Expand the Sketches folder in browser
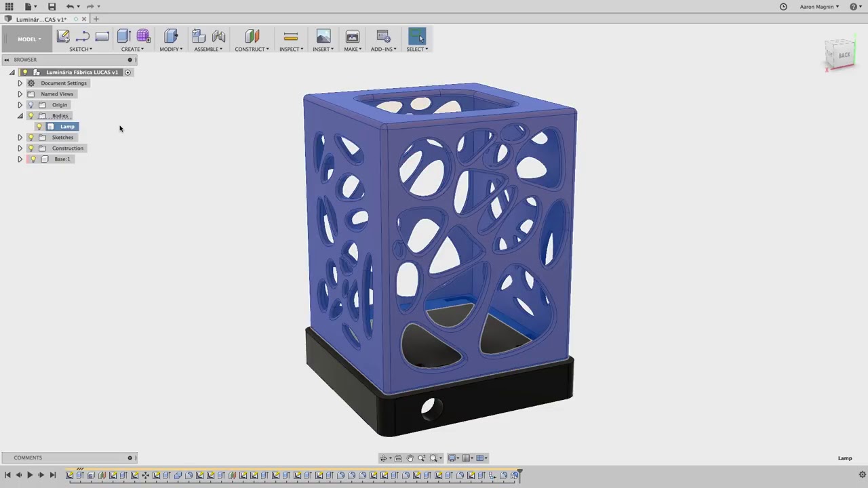The height and width of the screenshot is (488, 868). 20,138
